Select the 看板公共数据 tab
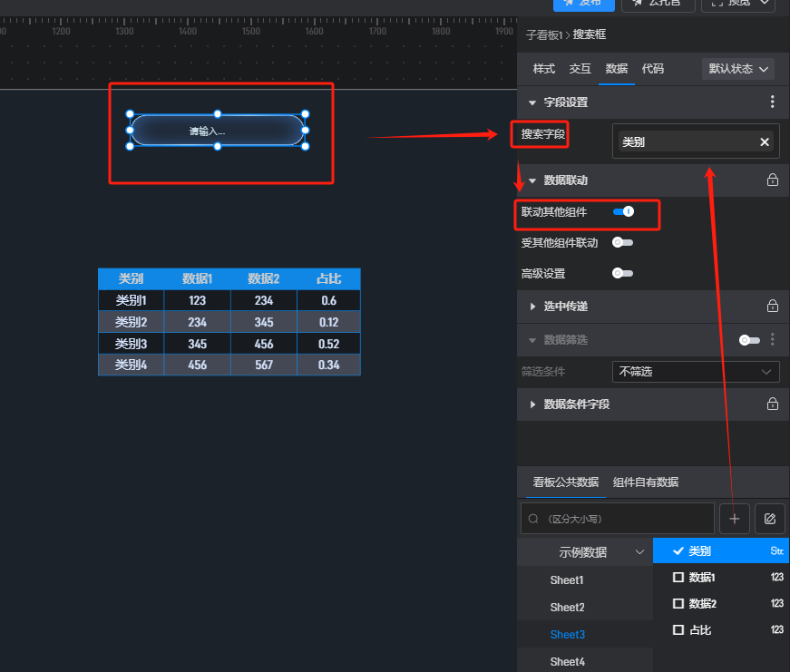The width and height of the screenshot is (790, 672). pos(565,482)
